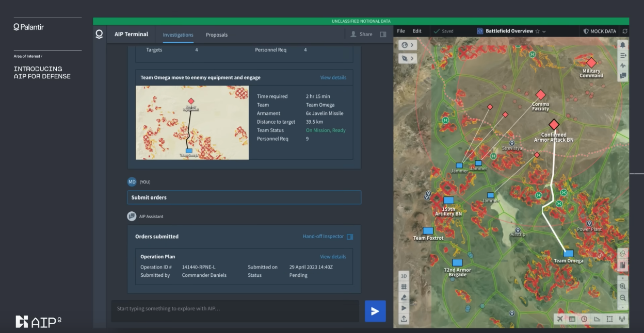Viewport: 644px width, 333px height.
Task: Expand the pen drawing tools chevron
Action: 412,58
